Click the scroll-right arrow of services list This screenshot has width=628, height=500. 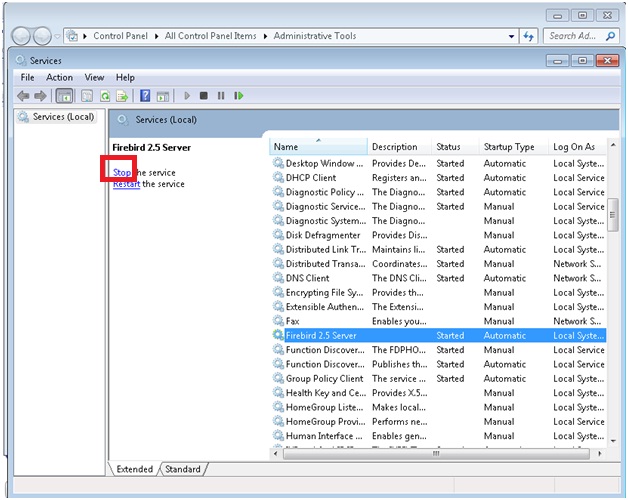pos(600,454)
